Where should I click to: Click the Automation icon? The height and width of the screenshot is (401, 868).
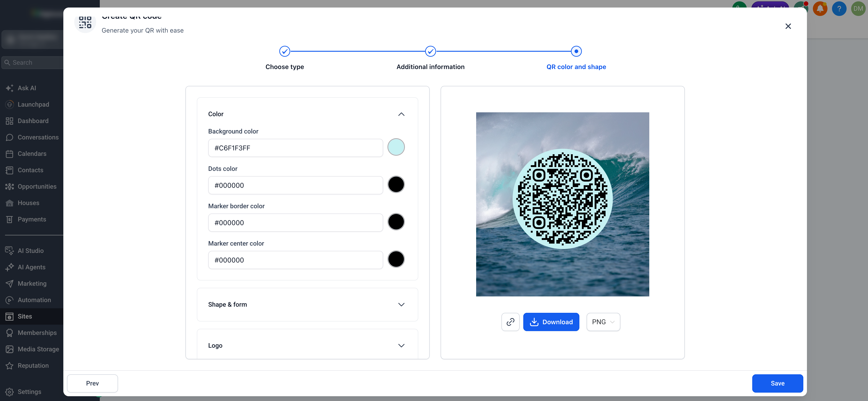(9, 300)
